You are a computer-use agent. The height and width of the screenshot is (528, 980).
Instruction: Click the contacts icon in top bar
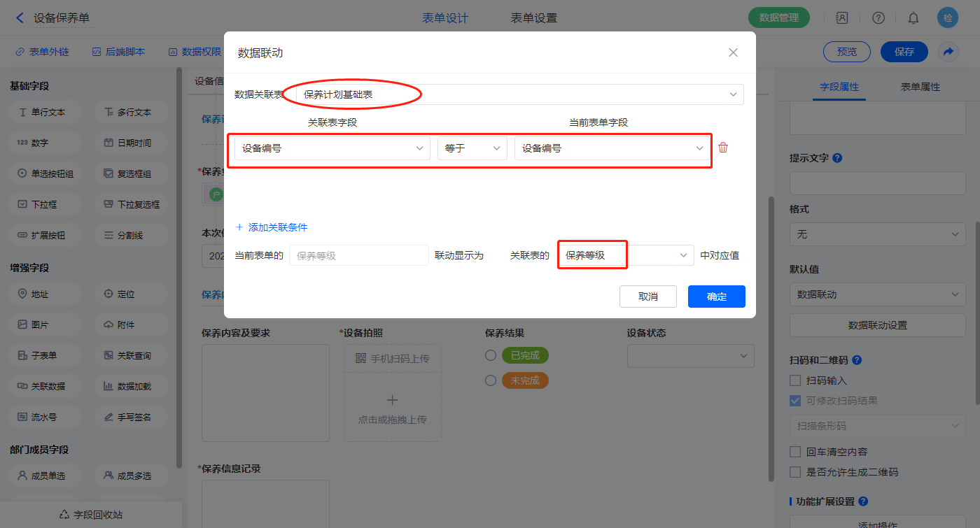(842, 18)
